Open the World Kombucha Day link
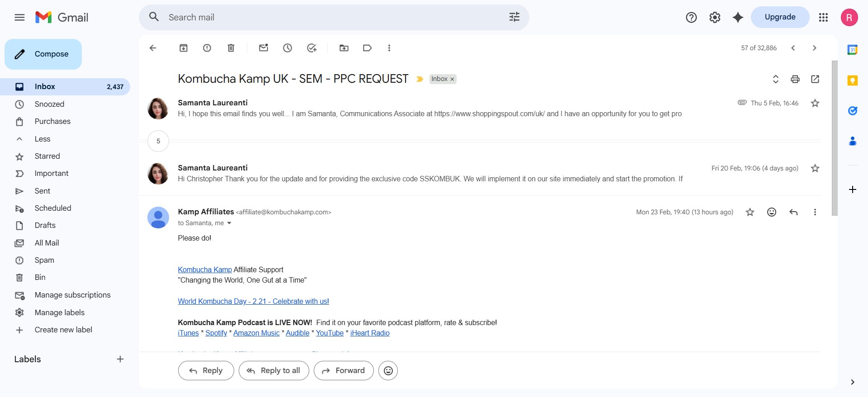868x397 pixels. 253,301
